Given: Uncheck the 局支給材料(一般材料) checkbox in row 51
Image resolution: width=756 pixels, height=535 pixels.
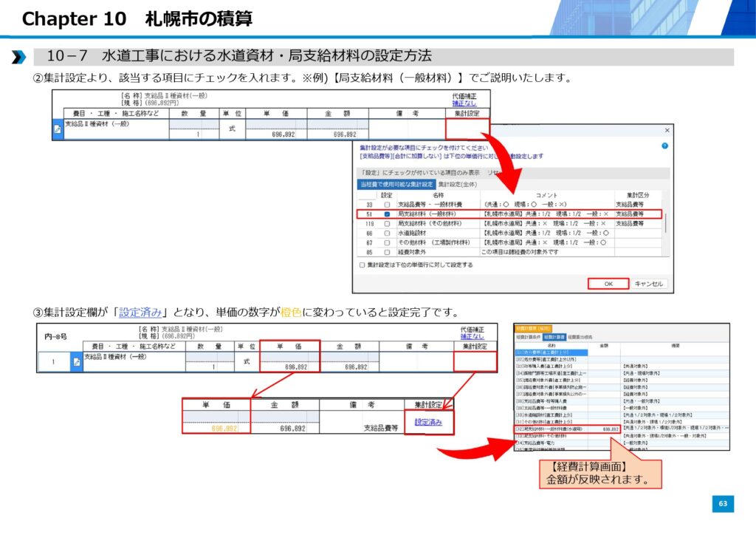Looking at the screenshot, I should (387, 214).
